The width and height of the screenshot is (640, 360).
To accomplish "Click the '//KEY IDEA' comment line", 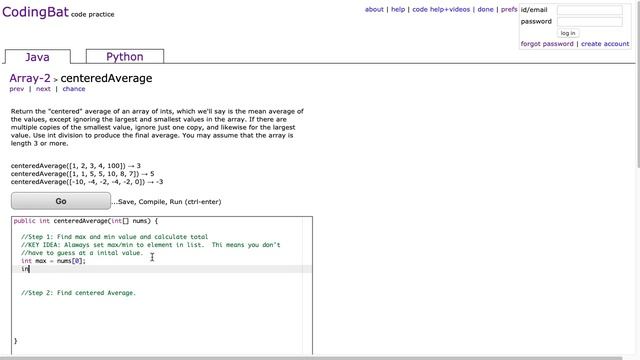I will [x=151, y=245].
